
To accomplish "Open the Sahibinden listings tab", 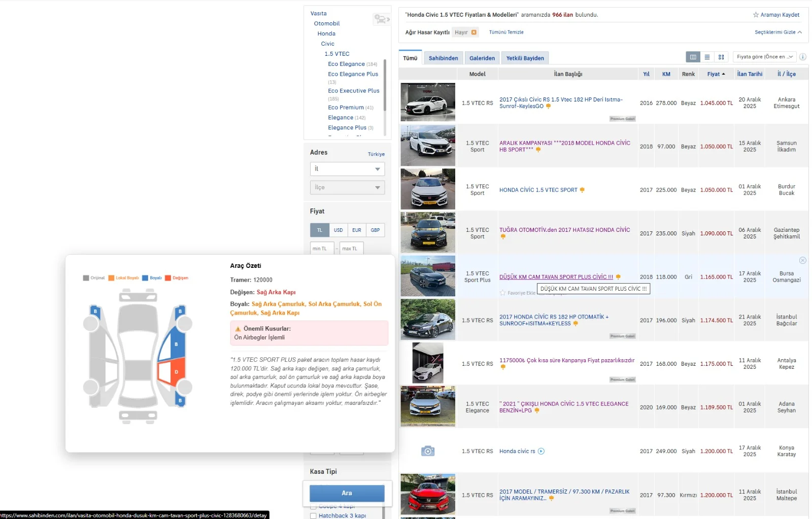I will 443,58.
